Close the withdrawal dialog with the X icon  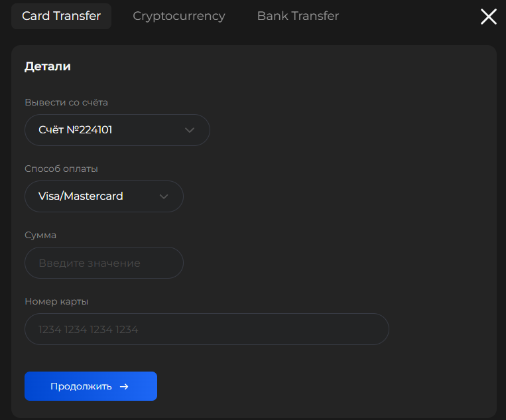[489, 17]
